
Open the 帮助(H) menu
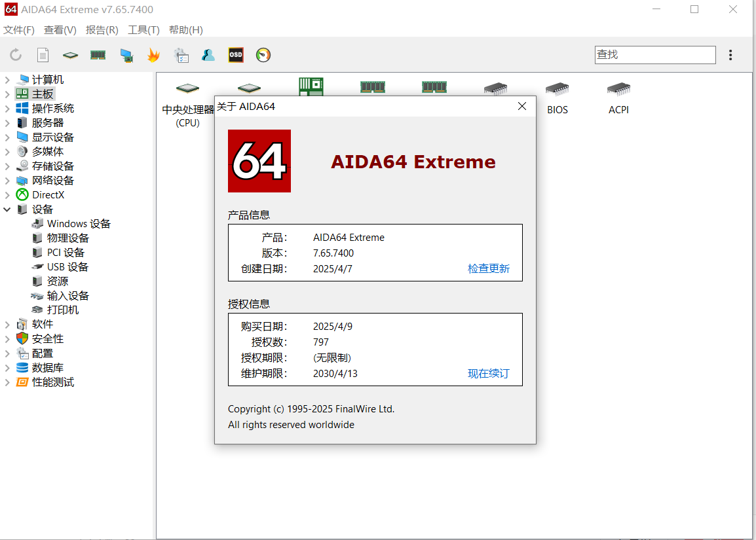185,30
